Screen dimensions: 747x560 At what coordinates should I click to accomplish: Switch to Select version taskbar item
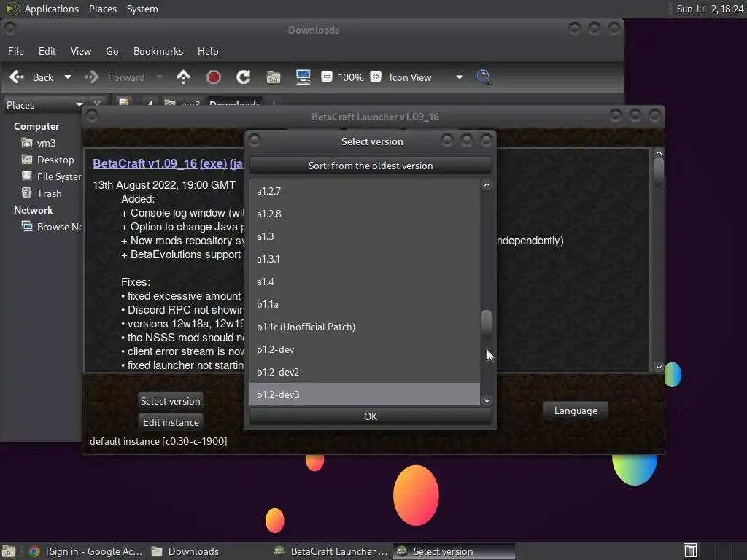pyautogui.click(x=454, y=551)
